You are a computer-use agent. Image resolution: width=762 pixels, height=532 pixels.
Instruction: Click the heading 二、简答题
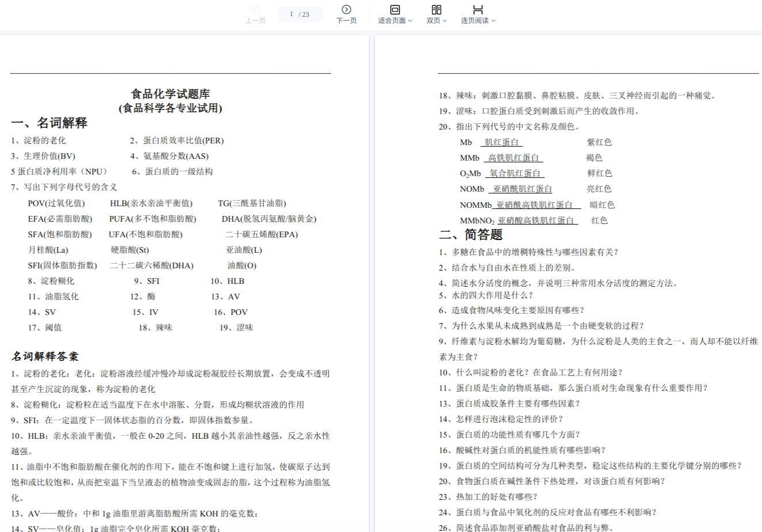(471, 234)
